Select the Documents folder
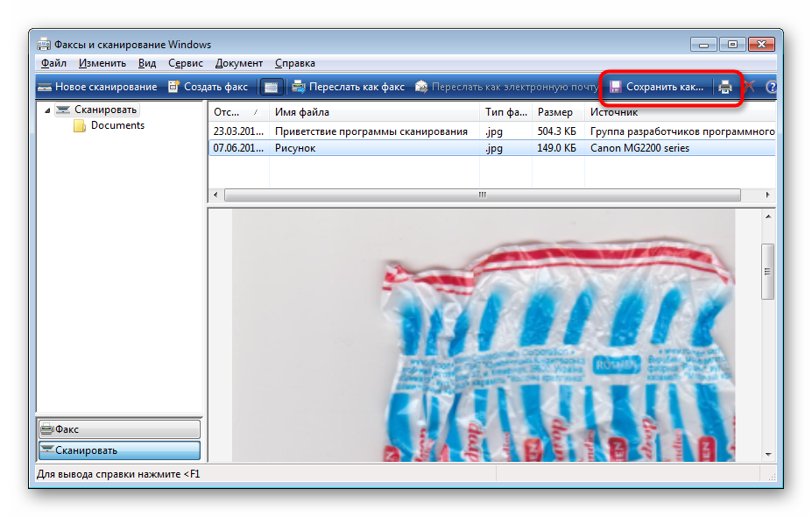Screen dimensions: 812x517 click(117, 125)
